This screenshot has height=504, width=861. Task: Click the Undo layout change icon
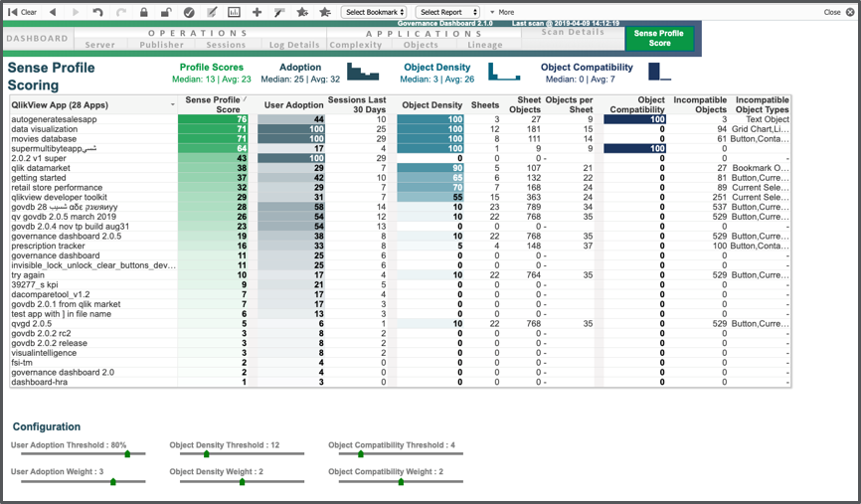click(x=97, y=12)
